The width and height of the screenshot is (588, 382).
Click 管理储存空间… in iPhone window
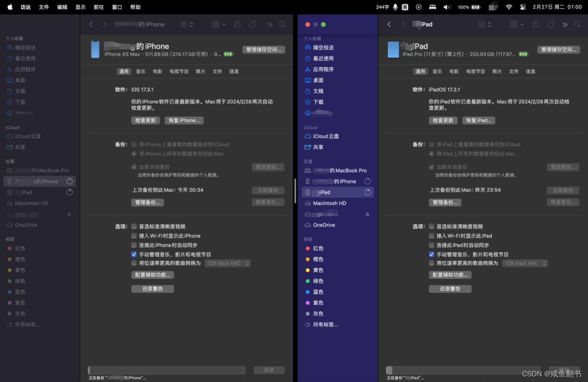coord(264,50)
